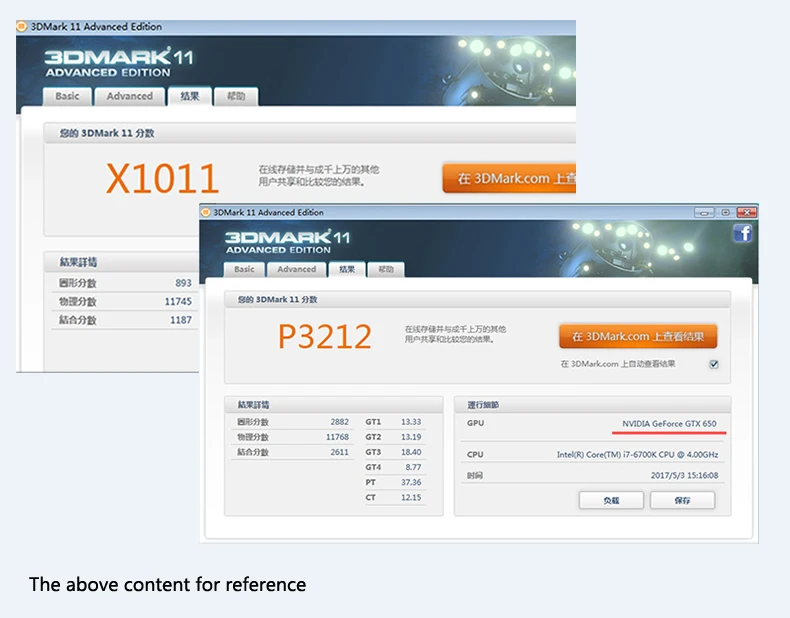Screen dimensions: 790x618
Task: Click the X1011 score in back window
Action: point(162,178)
